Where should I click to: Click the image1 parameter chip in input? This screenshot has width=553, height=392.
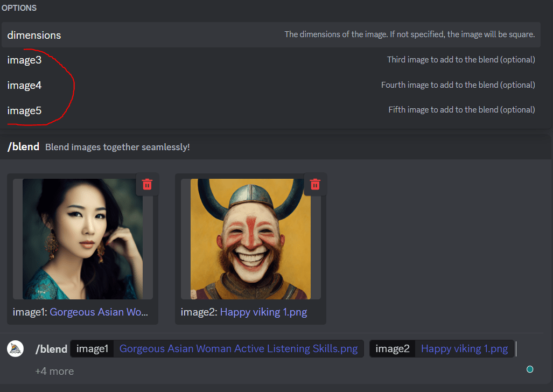92,348
